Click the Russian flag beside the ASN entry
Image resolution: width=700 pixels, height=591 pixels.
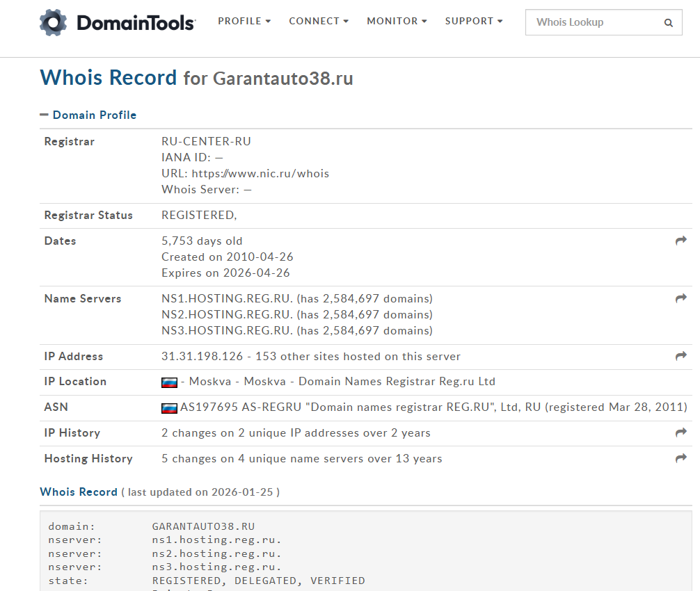click(169, 407)
